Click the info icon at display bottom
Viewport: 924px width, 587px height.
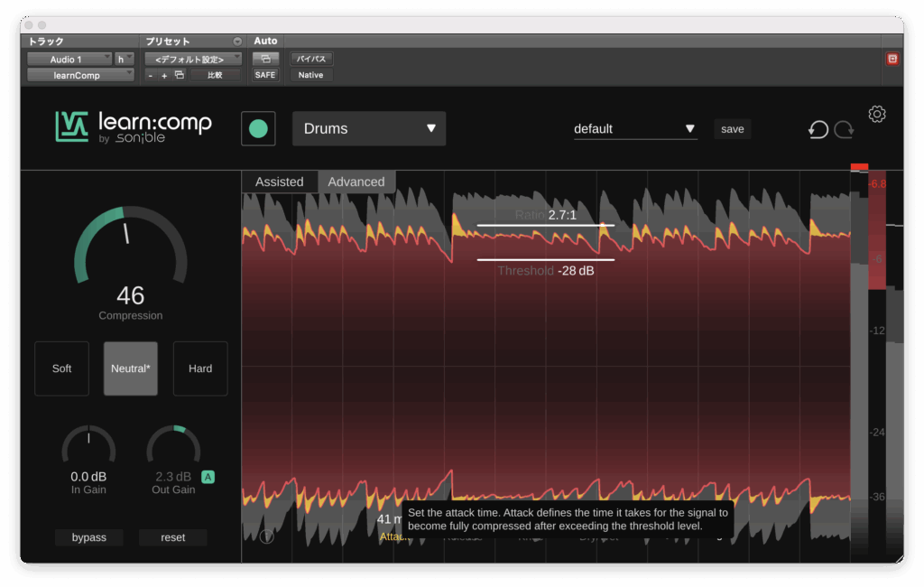pyautogui.click(x=266, y=536)
